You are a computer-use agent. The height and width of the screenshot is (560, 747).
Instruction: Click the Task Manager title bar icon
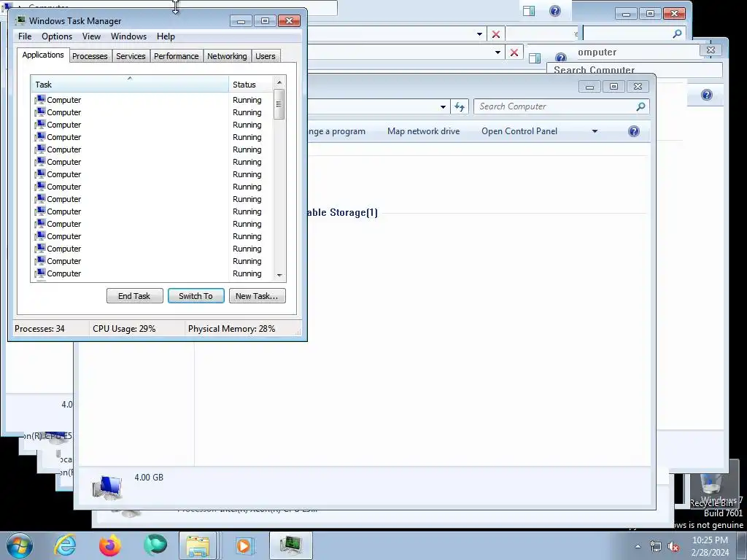point(20,20)
